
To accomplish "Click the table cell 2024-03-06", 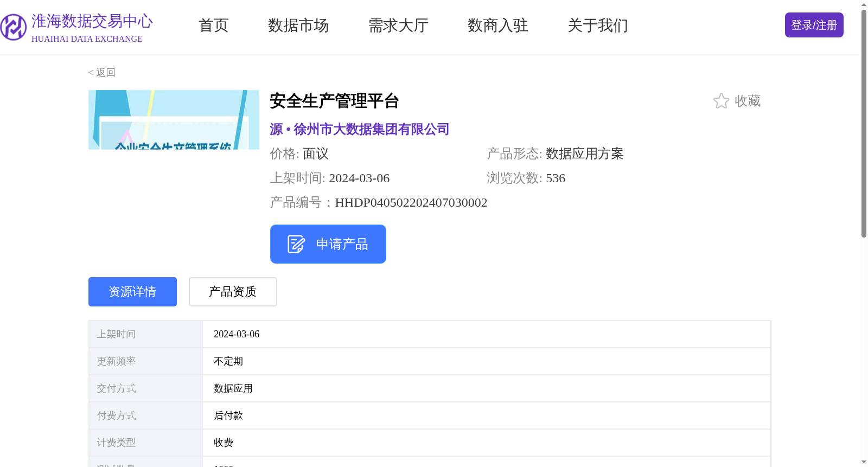I will (237, 334).
